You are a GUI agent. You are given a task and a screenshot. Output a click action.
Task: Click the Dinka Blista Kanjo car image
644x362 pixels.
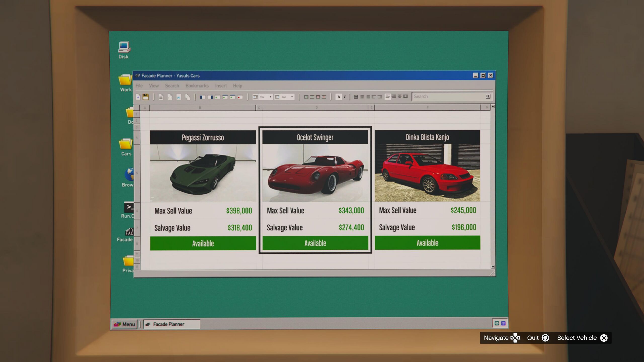(x=427, y=172)
